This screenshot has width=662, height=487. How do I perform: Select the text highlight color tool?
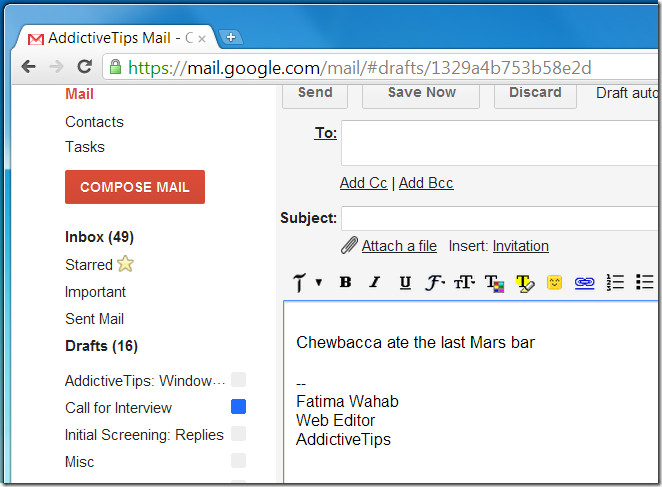[525, 283]
